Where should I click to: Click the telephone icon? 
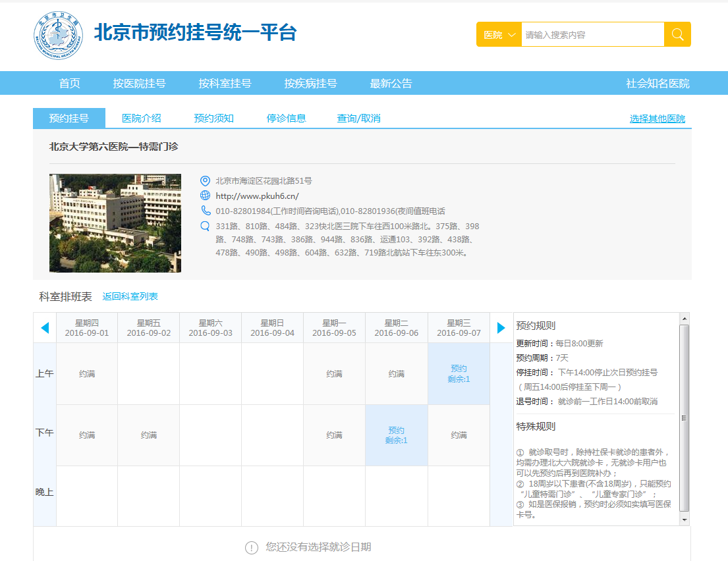point(205,211)
